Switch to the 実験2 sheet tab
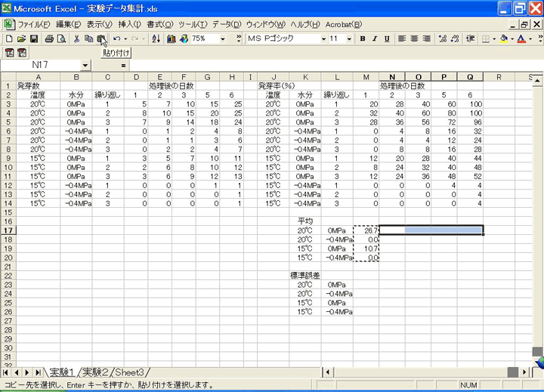The height and width of the screenshot is (392, 544). pos(96,372)
